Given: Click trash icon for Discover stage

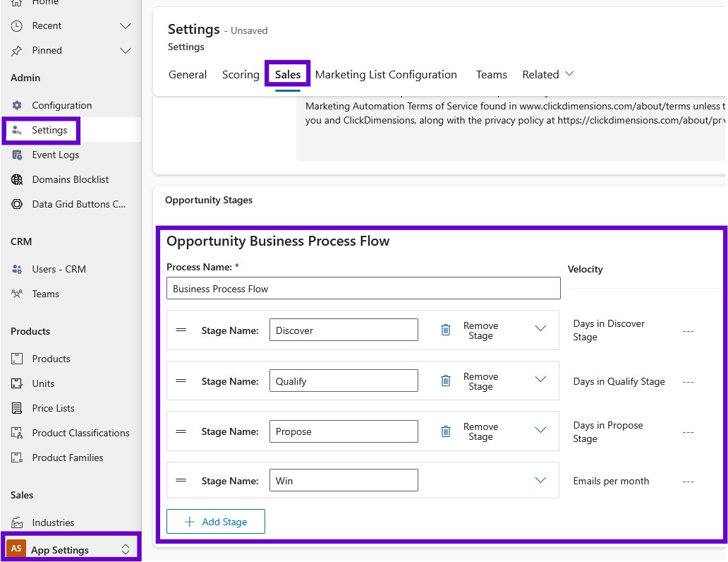Looking at the screenshot, I should pos(446,330).
